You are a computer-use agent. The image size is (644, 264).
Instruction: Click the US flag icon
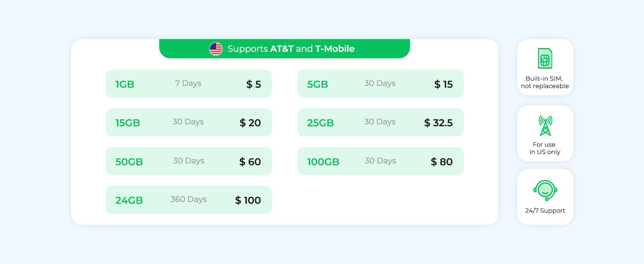[x=216, y=49]
